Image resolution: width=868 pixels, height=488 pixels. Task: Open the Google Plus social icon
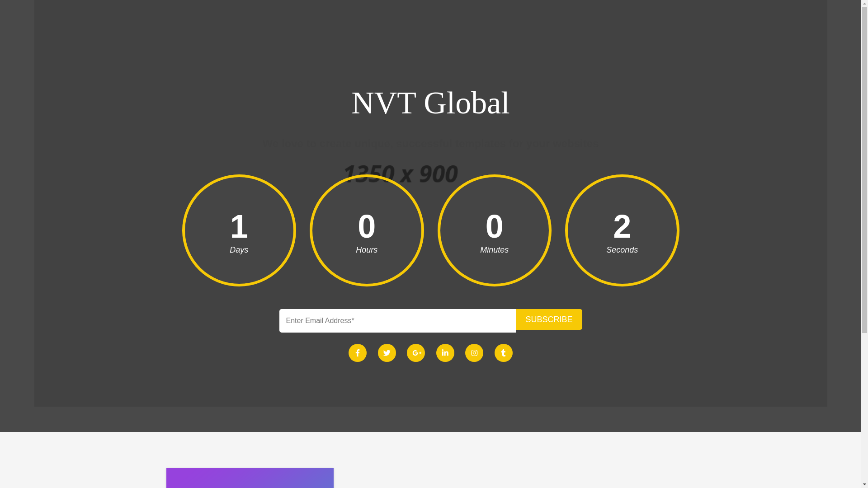(415, 353)
